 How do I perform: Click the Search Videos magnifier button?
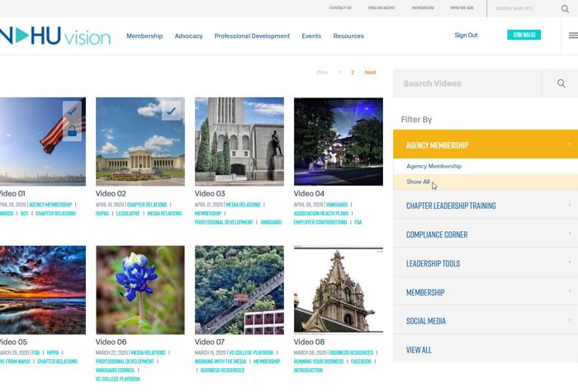click(x=561, y=83)
